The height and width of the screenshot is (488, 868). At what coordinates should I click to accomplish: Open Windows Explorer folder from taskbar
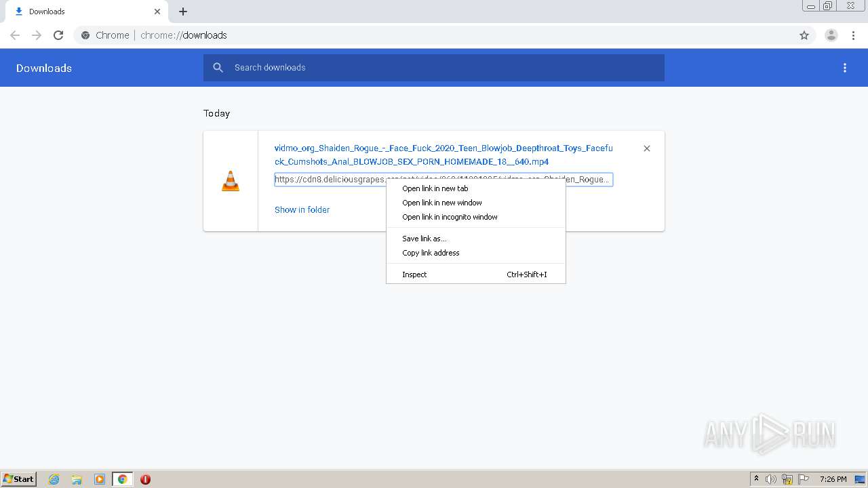coord(77,479)
